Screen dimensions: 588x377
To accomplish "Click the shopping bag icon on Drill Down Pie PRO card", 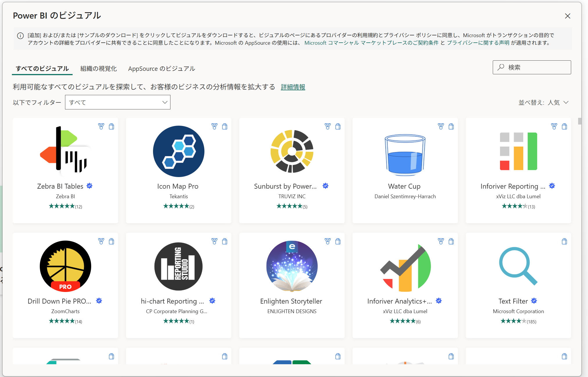I will coord(112,241).
